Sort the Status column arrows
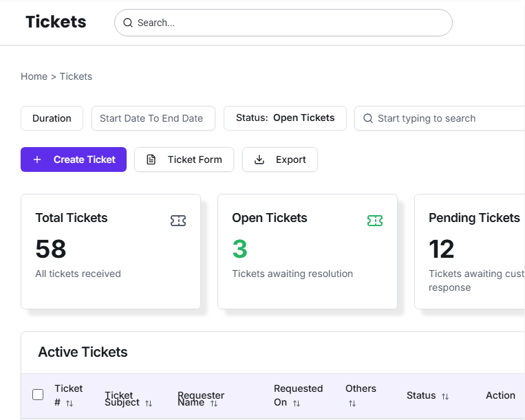Viewport: 525px width, 420px height. [445, 397]
